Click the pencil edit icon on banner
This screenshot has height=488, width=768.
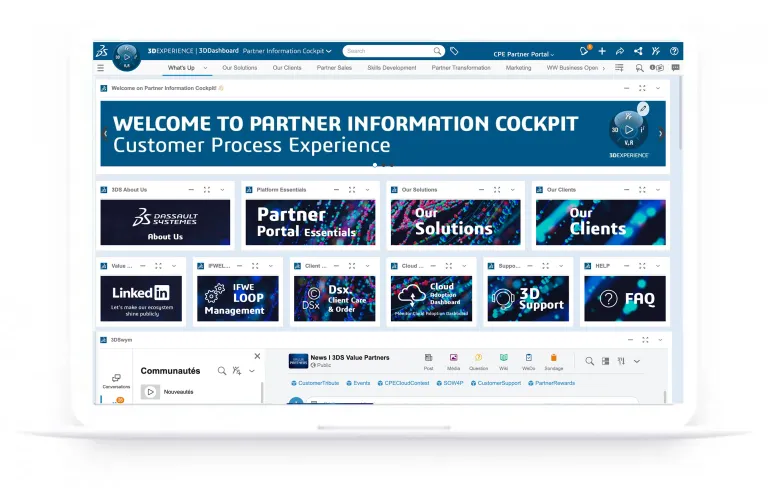643,108
